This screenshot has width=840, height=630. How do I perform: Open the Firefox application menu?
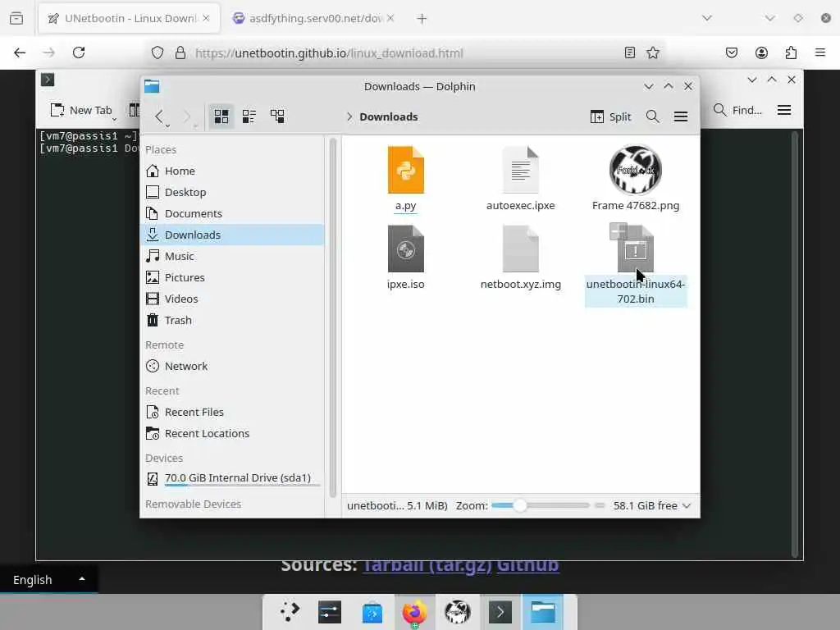point(820,52)
